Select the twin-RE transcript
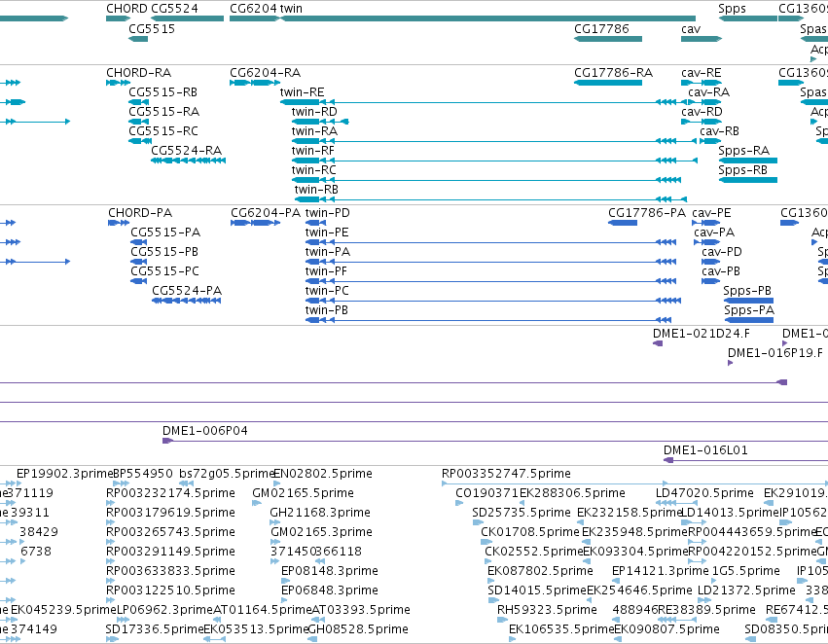Viewport: 828px width, 644px height. pyautogui.click(x=302, y=92)
